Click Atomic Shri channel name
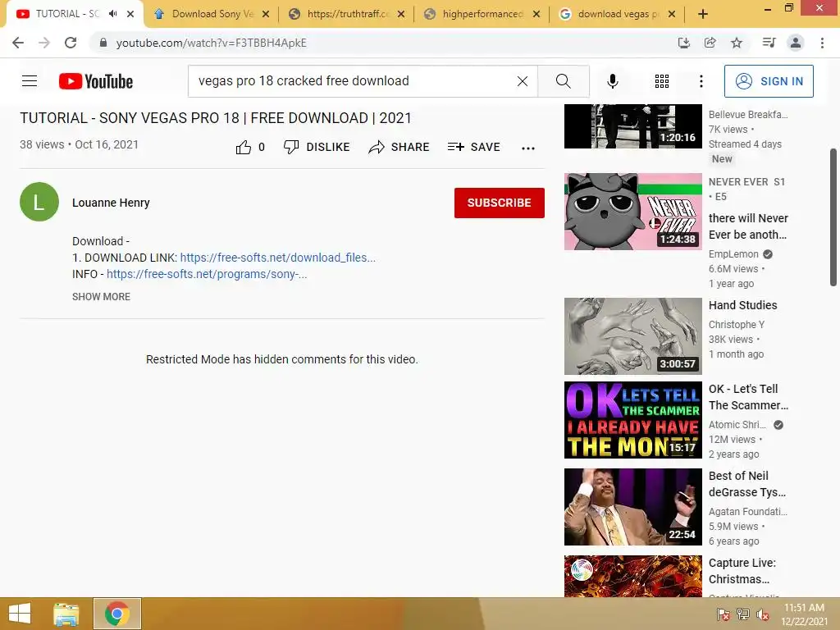Screen dimensions: 840x630 (737, 424)
